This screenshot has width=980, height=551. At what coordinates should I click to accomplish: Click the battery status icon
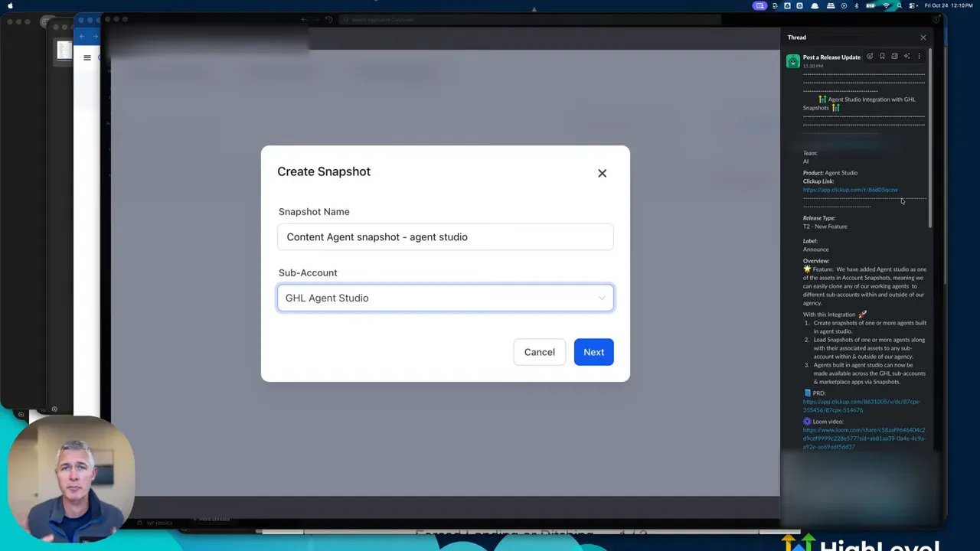[x=870, y=6]
